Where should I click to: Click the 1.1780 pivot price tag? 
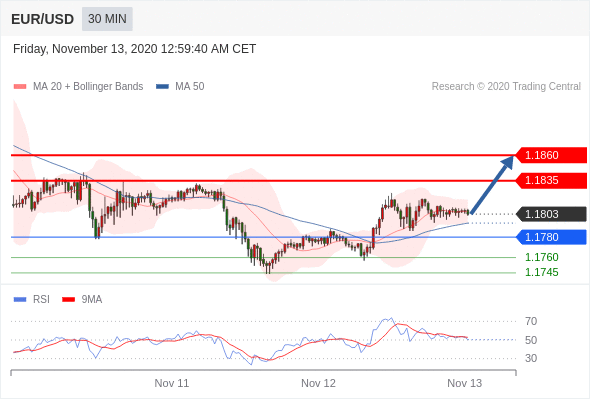(550, 237)
